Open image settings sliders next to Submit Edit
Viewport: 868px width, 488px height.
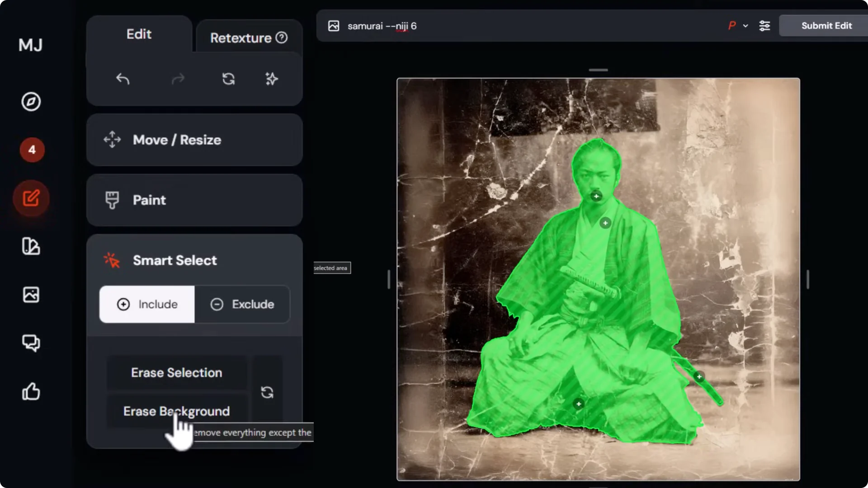coord(765,26)
